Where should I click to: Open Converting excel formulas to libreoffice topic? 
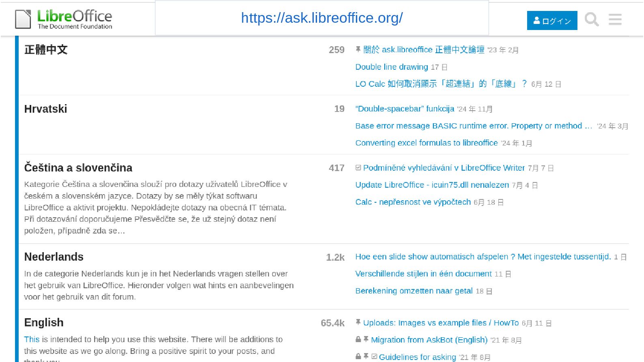426,143
